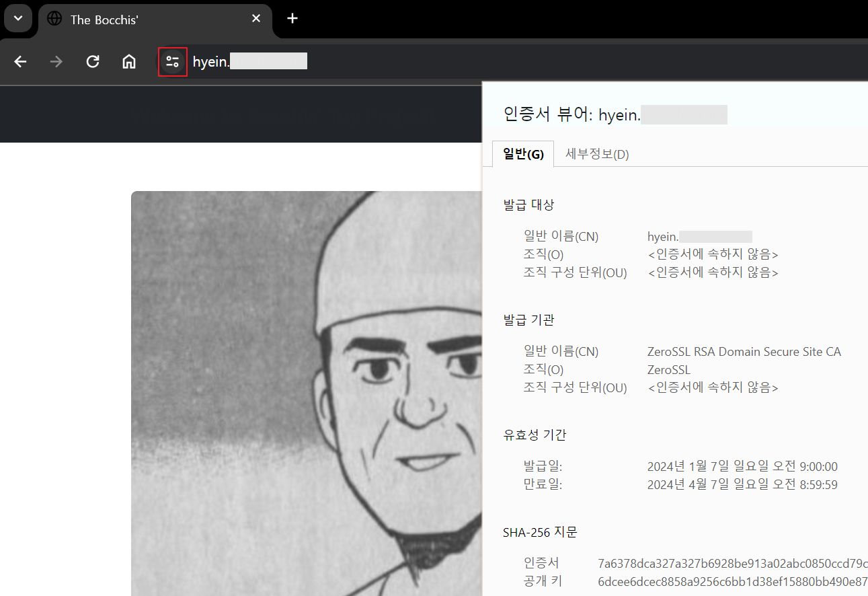Click the 만료일: label
The width and height of the screenshot is (868, 596).
click(543, 484)
